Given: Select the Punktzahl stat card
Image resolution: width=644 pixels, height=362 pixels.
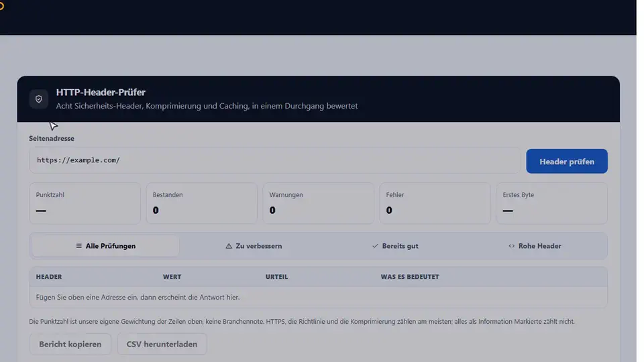Looking at the screenshot, I should click(x=85, y=204).
